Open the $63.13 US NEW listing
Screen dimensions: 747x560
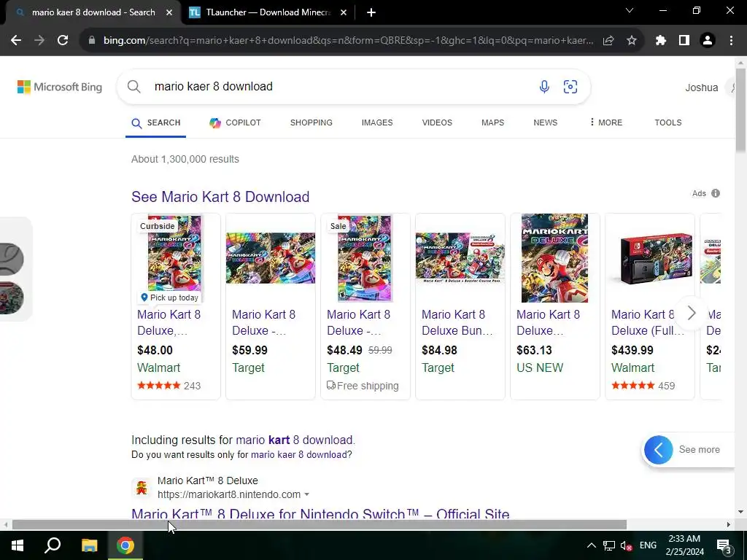(x=555, y=307)
